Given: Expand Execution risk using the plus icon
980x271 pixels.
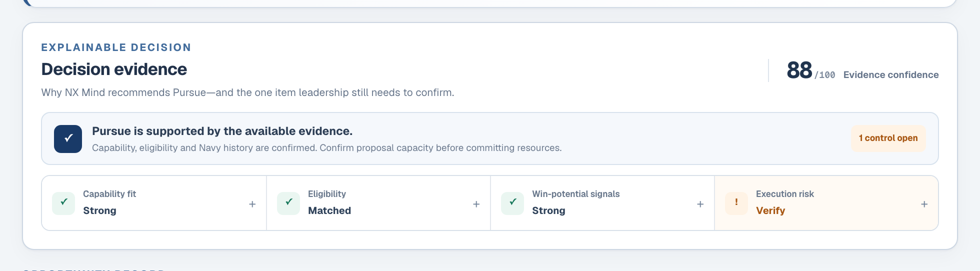Looking at the screenshot, I should click(x=924, y=204).
